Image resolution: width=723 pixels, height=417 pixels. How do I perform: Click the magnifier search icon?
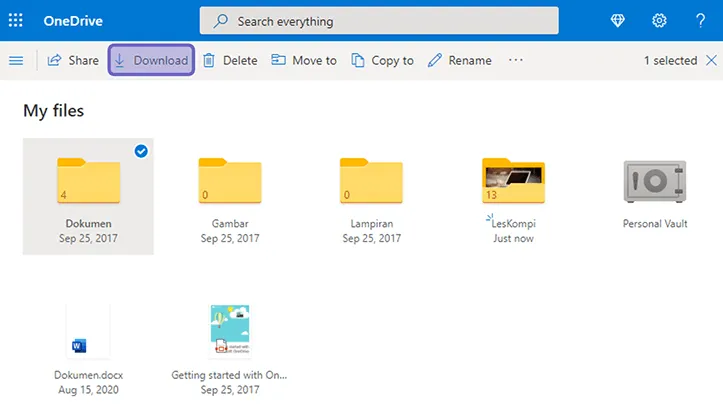pos(221,21)
